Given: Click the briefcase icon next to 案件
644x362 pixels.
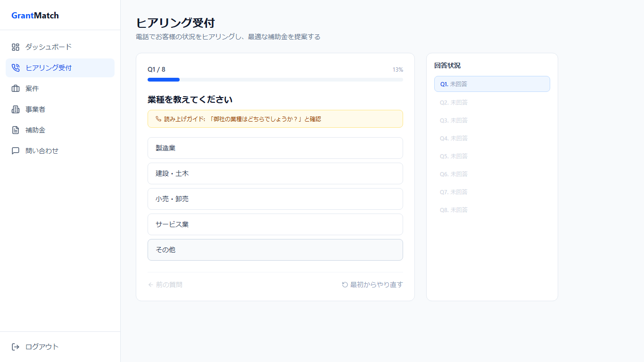Looking at the screenshot, I should (15, 88).
